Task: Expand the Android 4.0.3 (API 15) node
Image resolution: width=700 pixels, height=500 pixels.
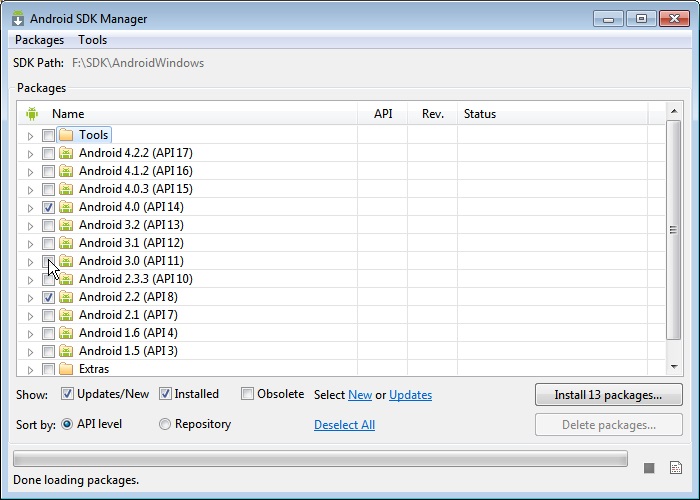Action: point(30,190)
